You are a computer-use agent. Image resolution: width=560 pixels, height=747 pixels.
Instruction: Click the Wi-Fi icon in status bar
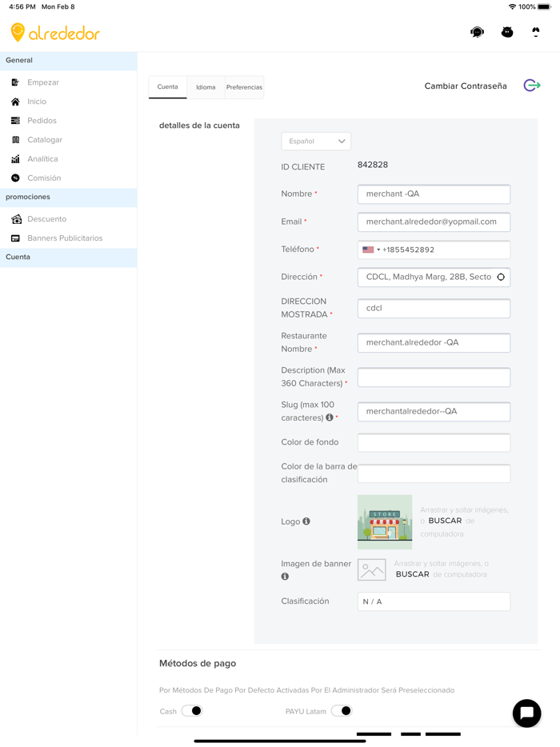point(512,6)
